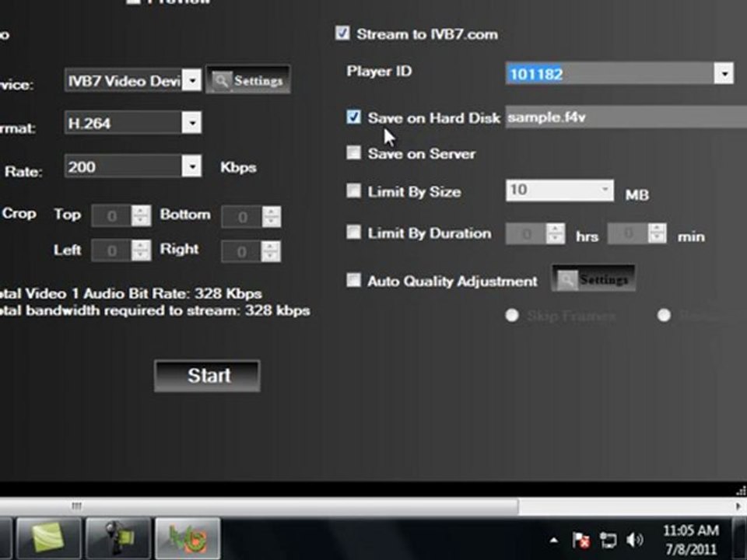Click the Start streaming button
This screenshot has width=747, height=560.
(x=207, y=376)
